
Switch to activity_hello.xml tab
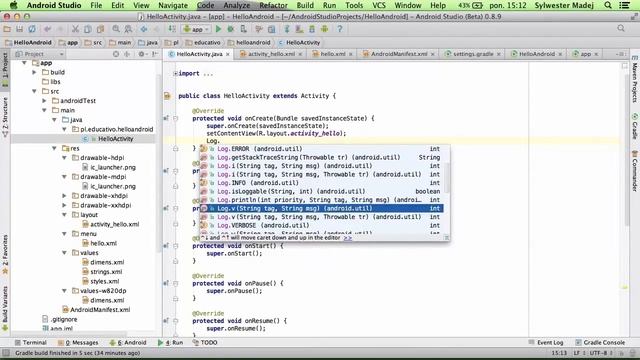pos(271,54)
